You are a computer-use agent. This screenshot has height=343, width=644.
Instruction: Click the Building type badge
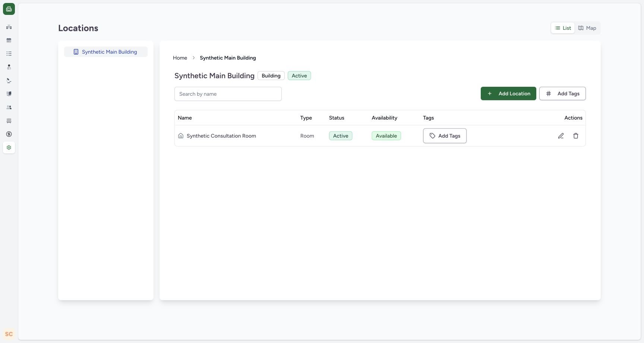point(271,76)
